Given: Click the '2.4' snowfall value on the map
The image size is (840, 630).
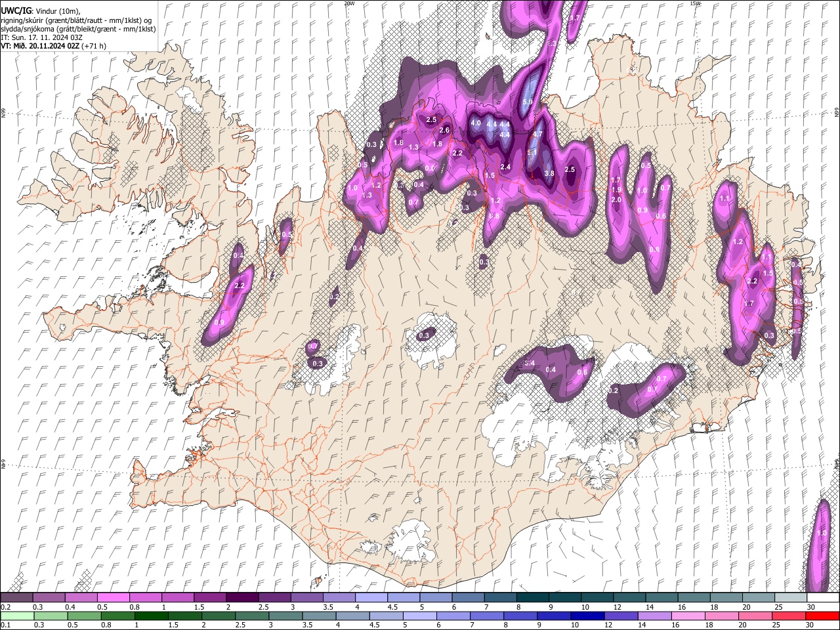Looking at the screenshot, I should [x=505, y=167].
